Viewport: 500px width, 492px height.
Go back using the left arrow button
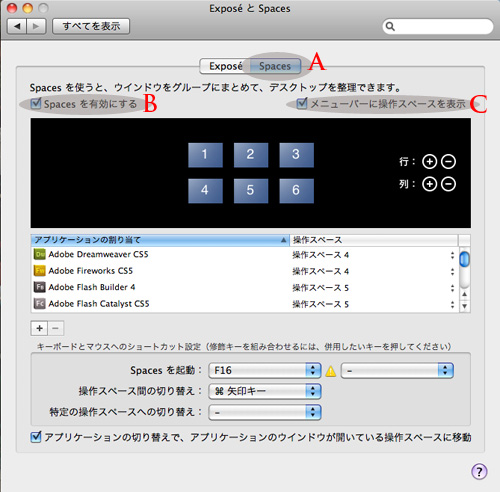[17, 26]
